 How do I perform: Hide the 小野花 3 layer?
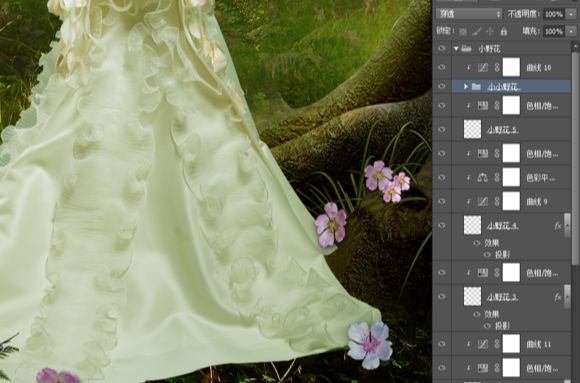(442, 296)
